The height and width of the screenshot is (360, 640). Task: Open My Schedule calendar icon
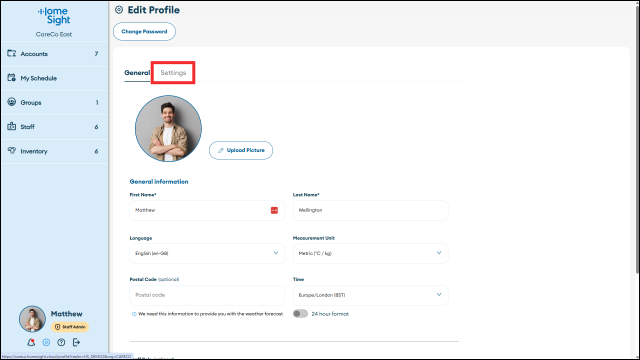(x=12, y=78)
